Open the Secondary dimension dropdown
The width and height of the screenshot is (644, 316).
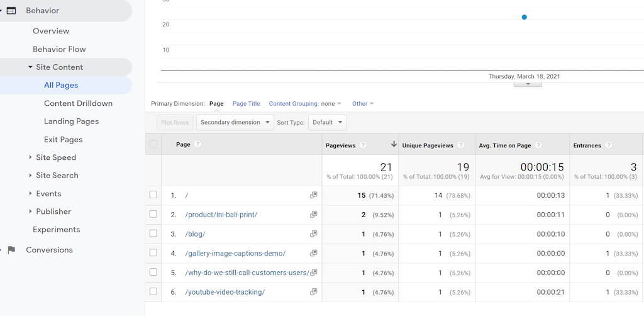point(235,122)
